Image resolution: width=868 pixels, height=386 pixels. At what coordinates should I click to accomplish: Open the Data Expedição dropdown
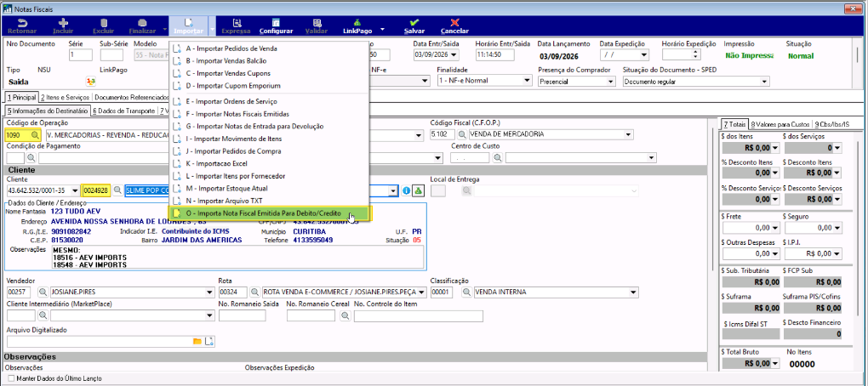pos(644,54)
